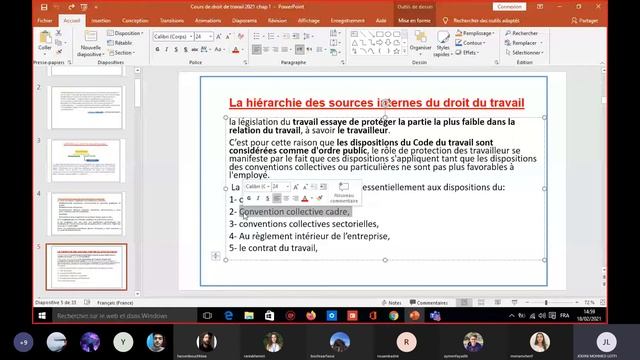Select slide 4 thumbnail
This screenshot has height=360, width=640.
[x=87, y=214]
